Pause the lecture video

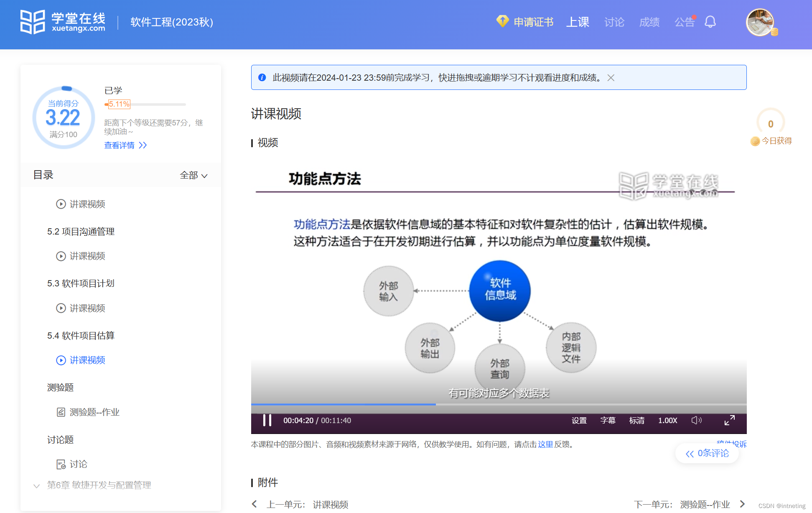pos(267,420)
